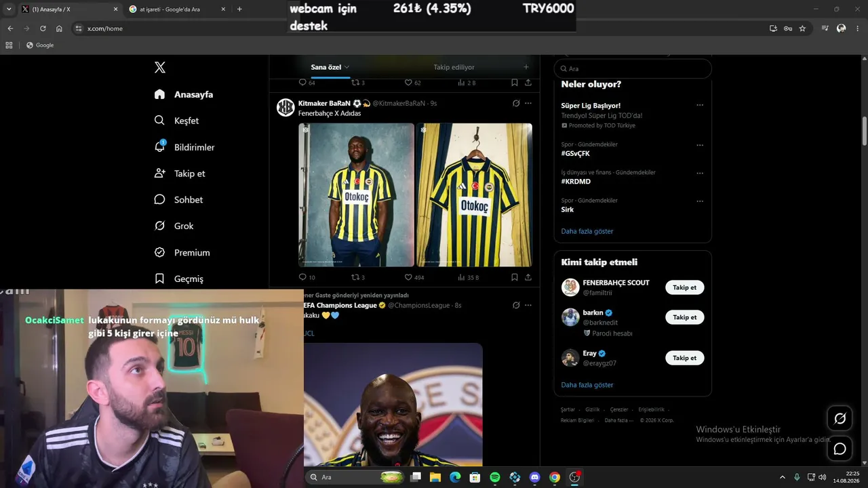Viewport: 868px width, 488px height.
Task: Switch to the Google'da Ara browser tab
Action: tap(178, 9)
